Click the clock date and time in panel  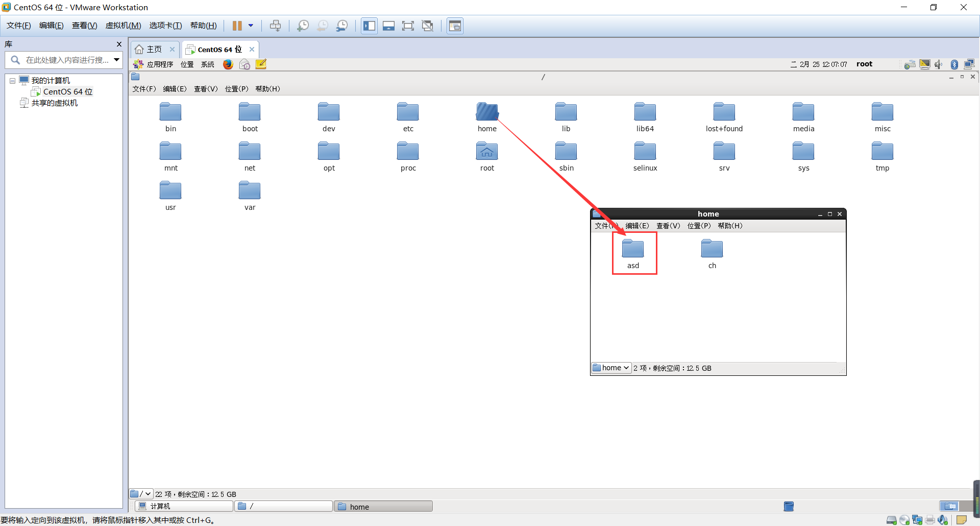819,64
